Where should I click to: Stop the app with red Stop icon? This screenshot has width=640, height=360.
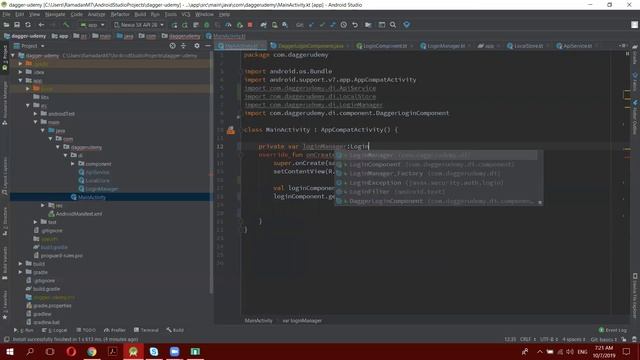(x=250, y=25)
